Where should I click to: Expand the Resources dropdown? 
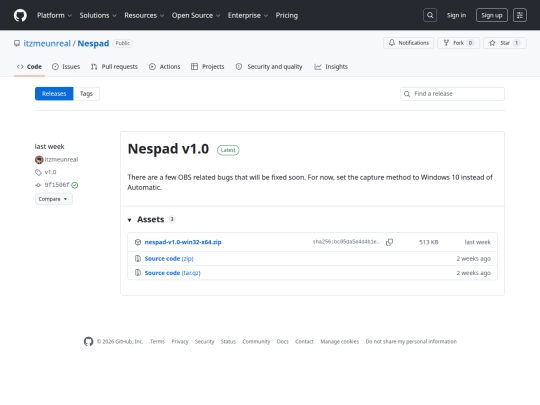pyautogui.click(x=144, y=15)
